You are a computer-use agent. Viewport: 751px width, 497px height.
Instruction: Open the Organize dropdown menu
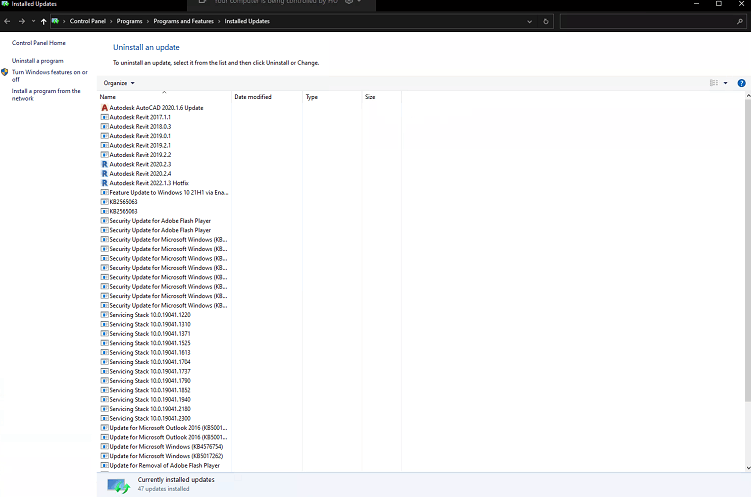(x=119, y=83)
